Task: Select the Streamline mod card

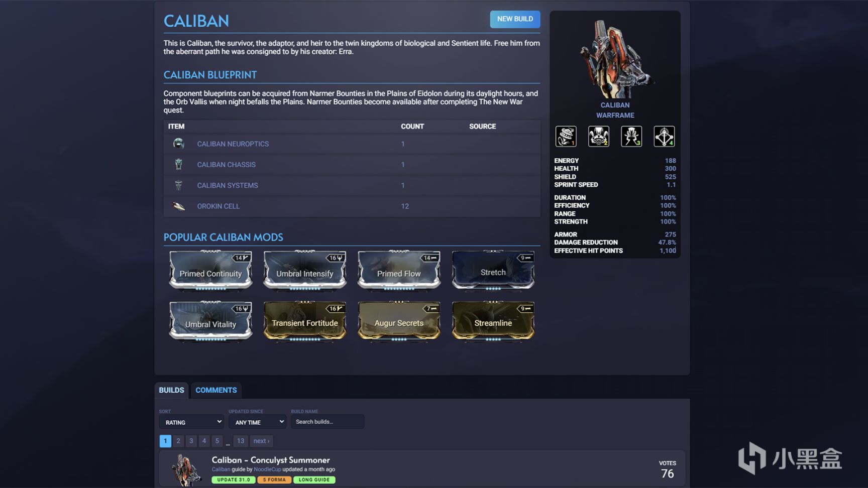Action: (x=493, y=321)
